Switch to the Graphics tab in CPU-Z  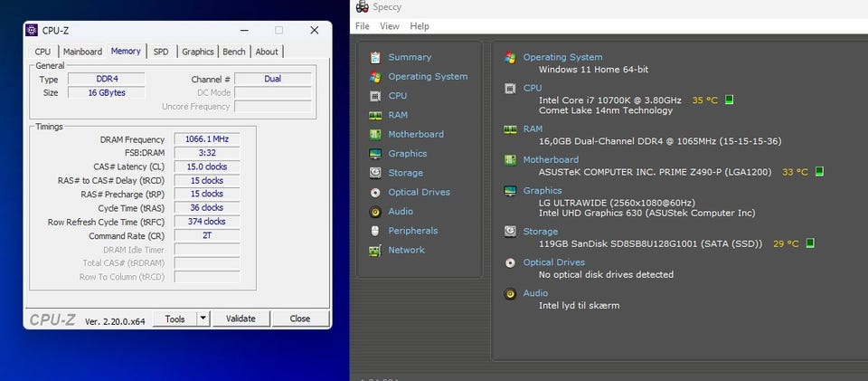coord(198,52)
